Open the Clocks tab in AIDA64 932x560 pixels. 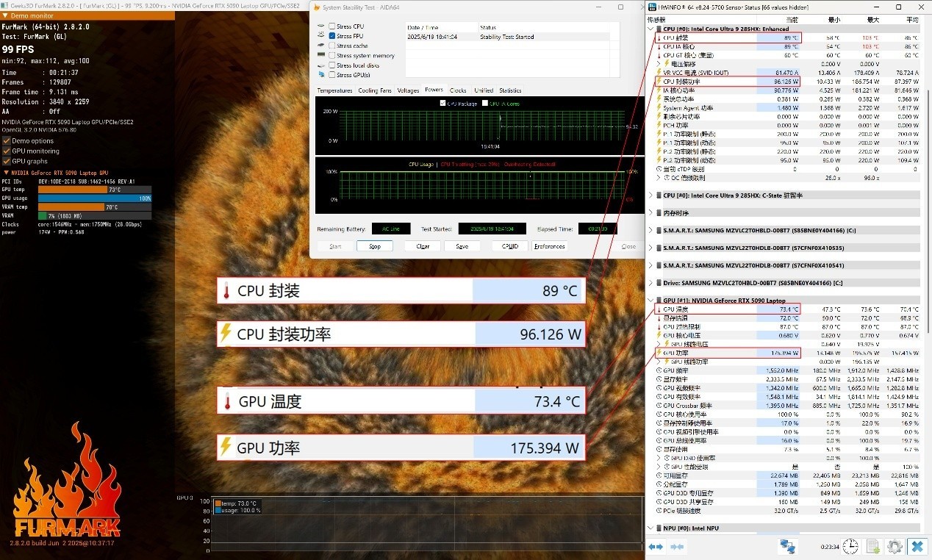(x=457, y=90)
